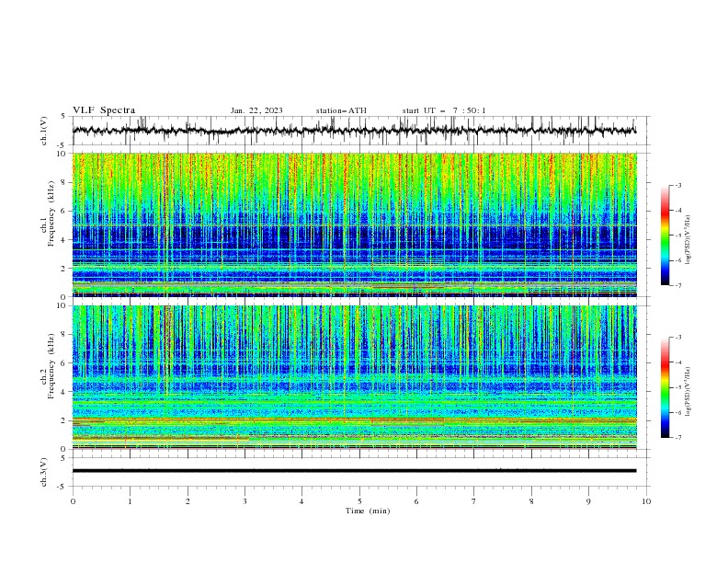728x563 pixels.
Task: Click inside the ch.1 spectrogram panel
Action: [354, 224]
